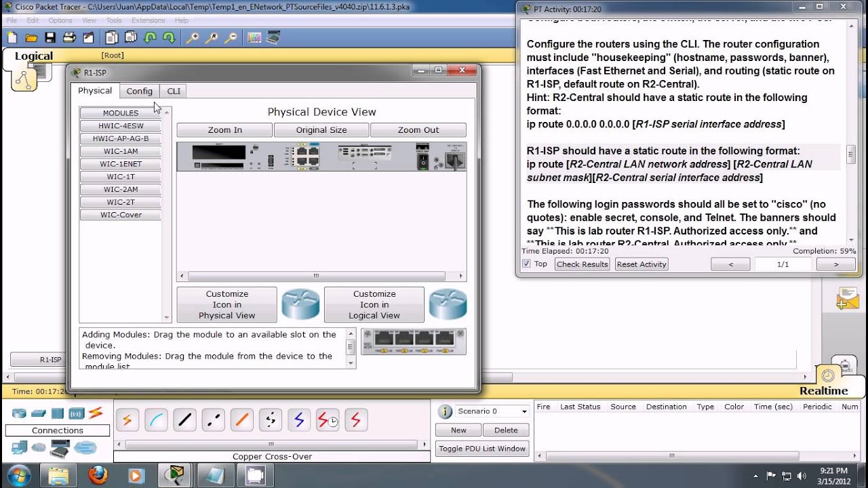Choose the Serial DCE cable with clock
This screenshot has height=488, width=868.
click(328, 420)
